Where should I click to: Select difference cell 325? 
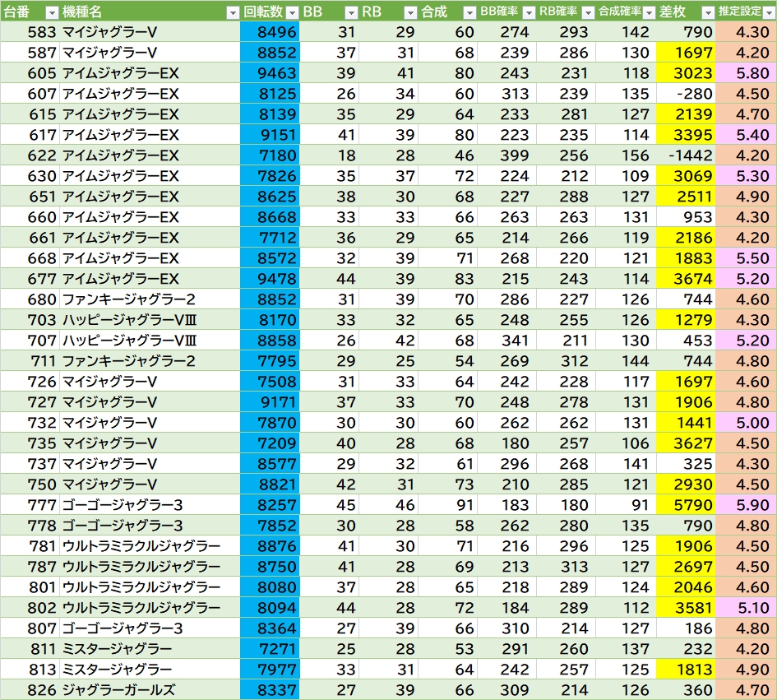[x=687, y=464]
